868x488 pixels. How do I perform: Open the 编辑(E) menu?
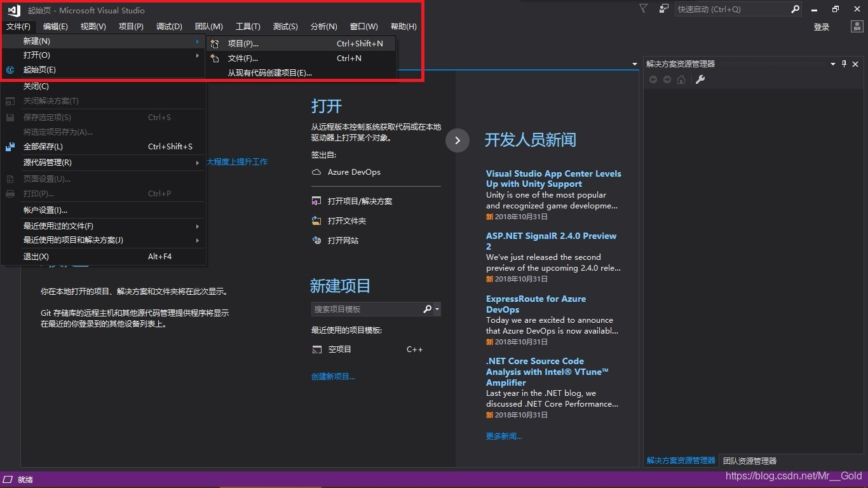point(55,27)
